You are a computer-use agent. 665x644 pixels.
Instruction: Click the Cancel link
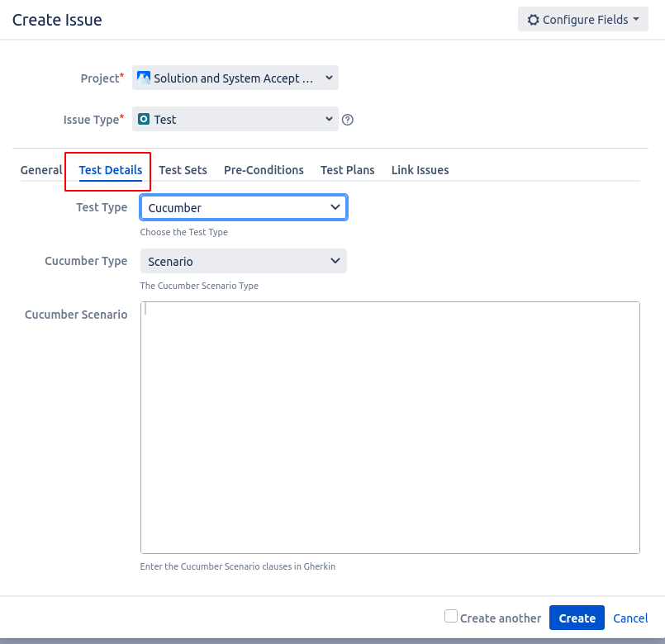(630, 618)
